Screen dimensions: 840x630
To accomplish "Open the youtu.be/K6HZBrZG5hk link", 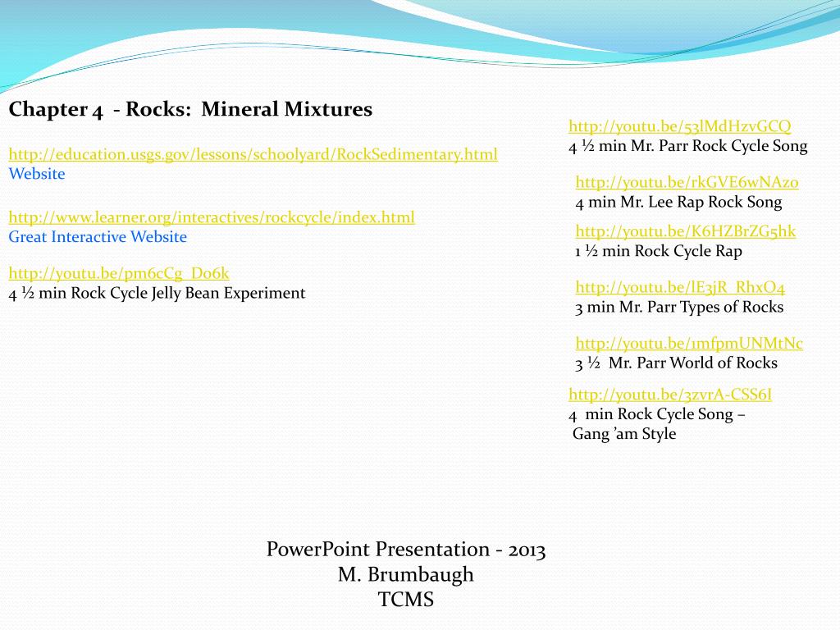I will [x=686, y=231].
